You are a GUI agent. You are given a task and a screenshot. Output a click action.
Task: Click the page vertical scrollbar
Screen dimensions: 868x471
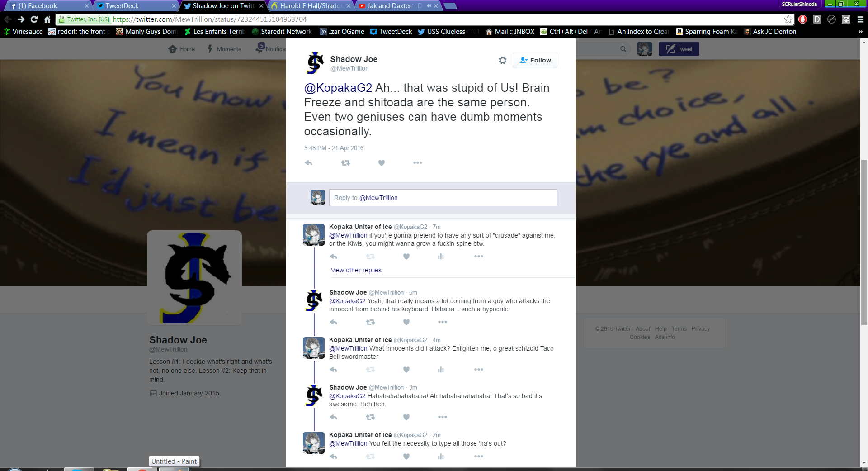[x=864, y=242]
